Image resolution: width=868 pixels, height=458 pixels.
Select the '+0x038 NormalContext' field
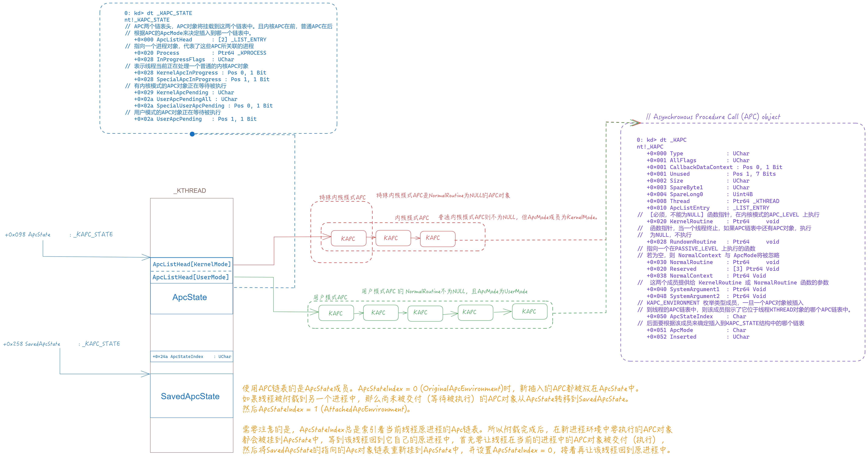pyautogui.click(x=706, y=276)
